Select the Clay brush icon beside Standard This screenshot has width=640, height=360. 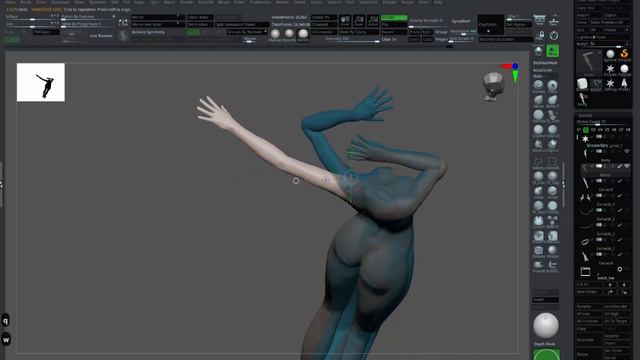pyautogui.click(x=553, y=85)
